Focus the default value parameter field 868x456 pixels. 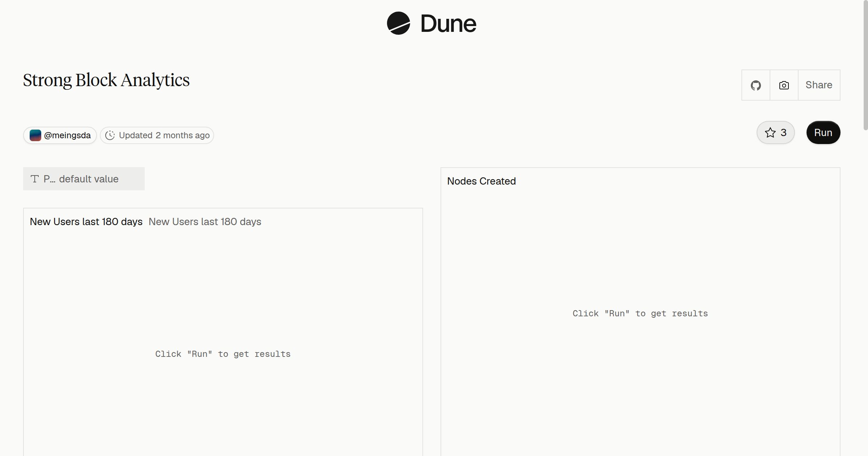(x=84, y=179)
